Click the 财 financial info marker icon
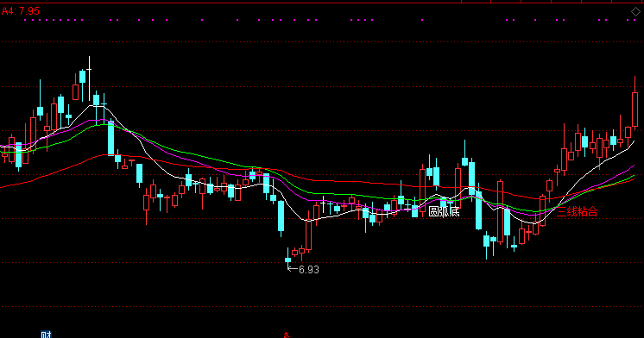644x338 pixels. point(46,335)
